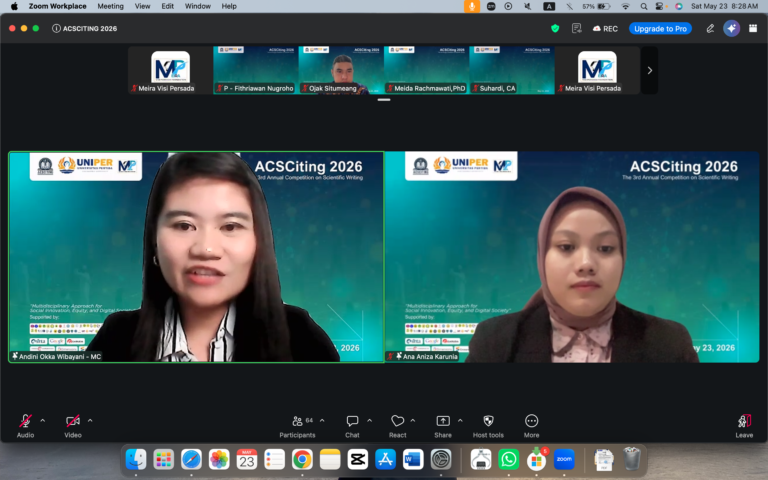Open the More options icon
The image size is (768, 480).
531,421
